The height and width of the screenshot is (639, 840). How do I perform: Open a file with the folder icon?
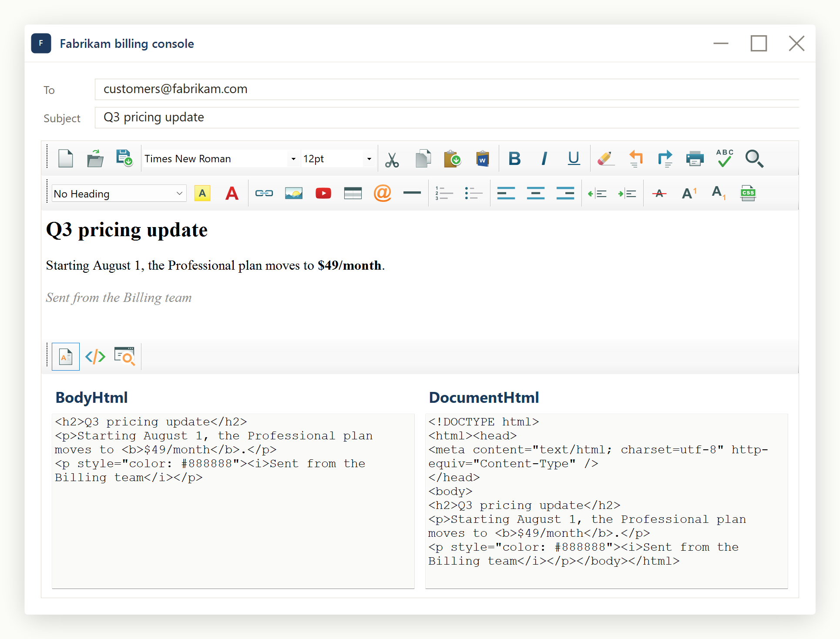tap(95, 159)
